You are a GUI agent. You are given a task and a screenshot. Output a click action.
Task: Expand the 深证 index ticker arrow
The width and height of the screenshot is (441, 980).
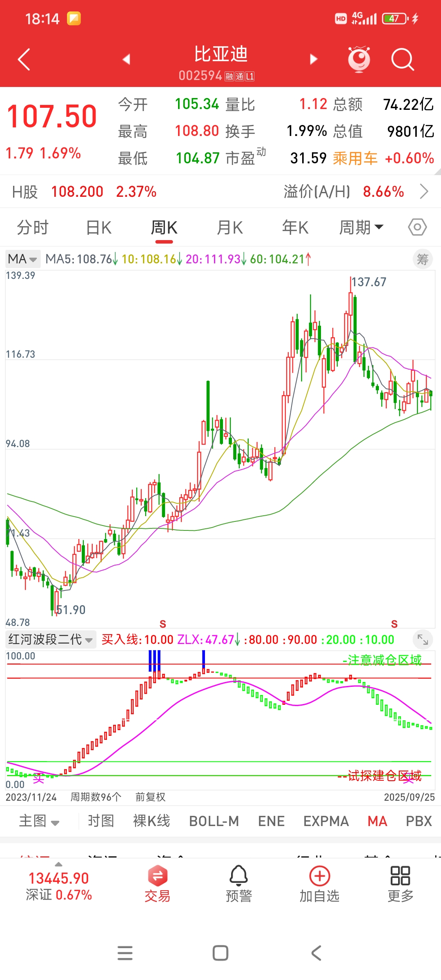point(59,864)
